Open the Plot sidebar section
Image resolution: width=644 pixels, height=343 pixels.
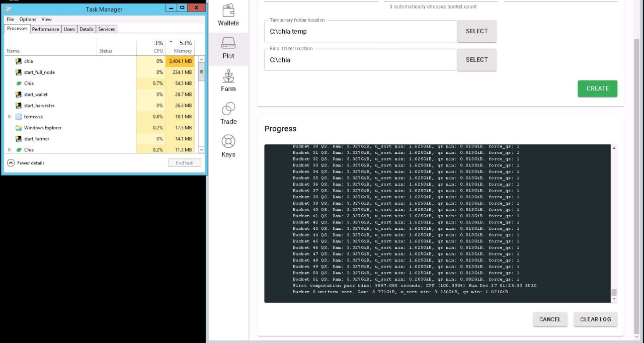[228, 49]
